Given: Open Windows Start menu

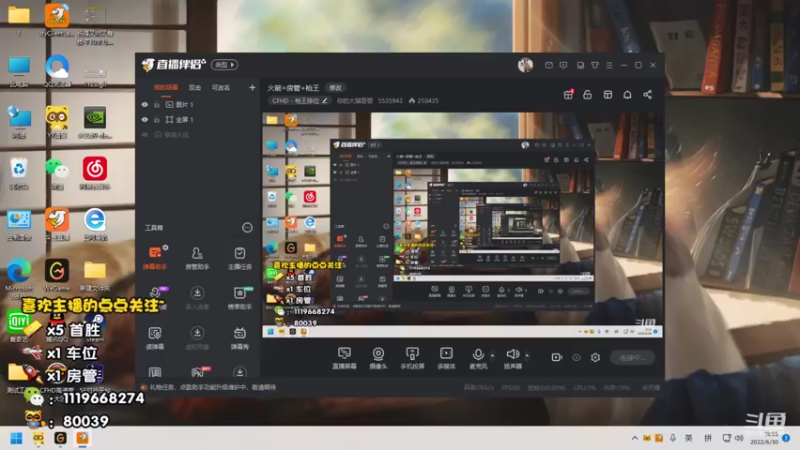Looking at the screenshot, I should point(16,438).
